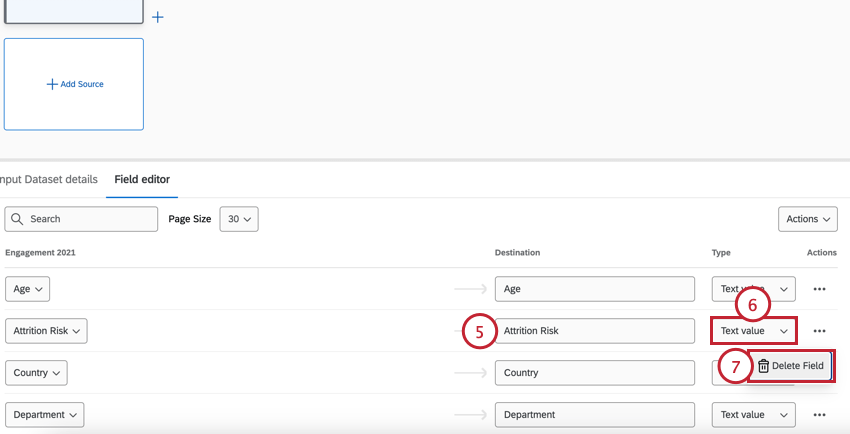Open the Department row type dropdown
Viewport: 850px width, 434px height.
754,415
